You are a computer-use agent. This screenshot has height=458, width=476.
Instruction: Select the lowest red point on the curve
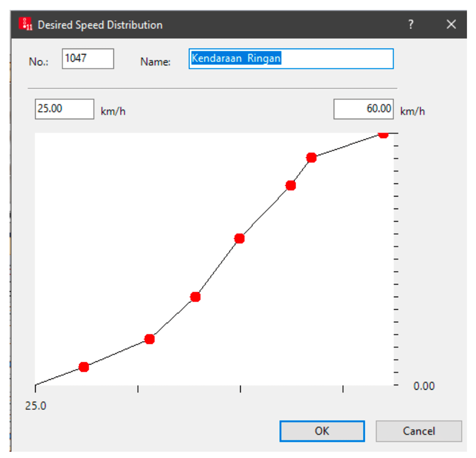pyautogui.click(x=84, y=367)
